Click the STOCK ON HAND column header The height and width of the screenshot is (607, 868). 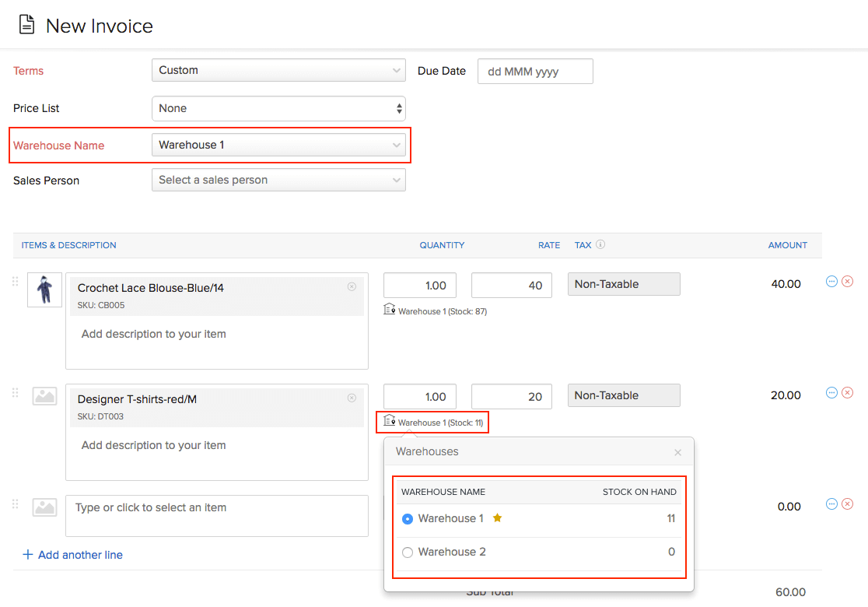pyautogui.click(x=639, y=492)
